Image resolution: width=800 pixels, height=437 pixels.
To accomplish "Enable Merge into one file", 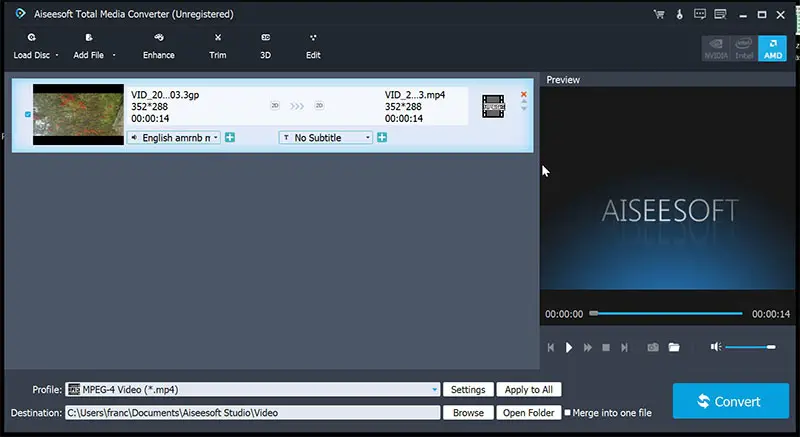I will tap(567, 412).
